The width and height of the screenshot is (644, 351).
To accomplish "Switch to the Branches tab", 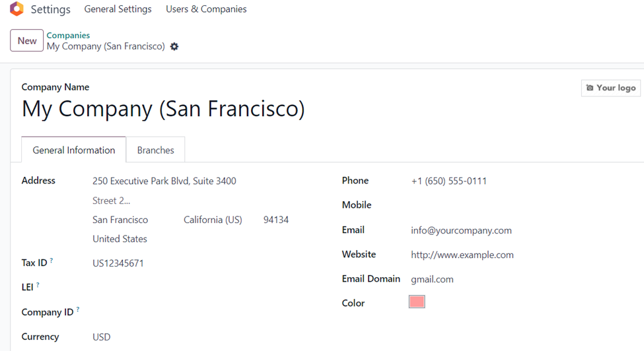I will tap(156, 150).
